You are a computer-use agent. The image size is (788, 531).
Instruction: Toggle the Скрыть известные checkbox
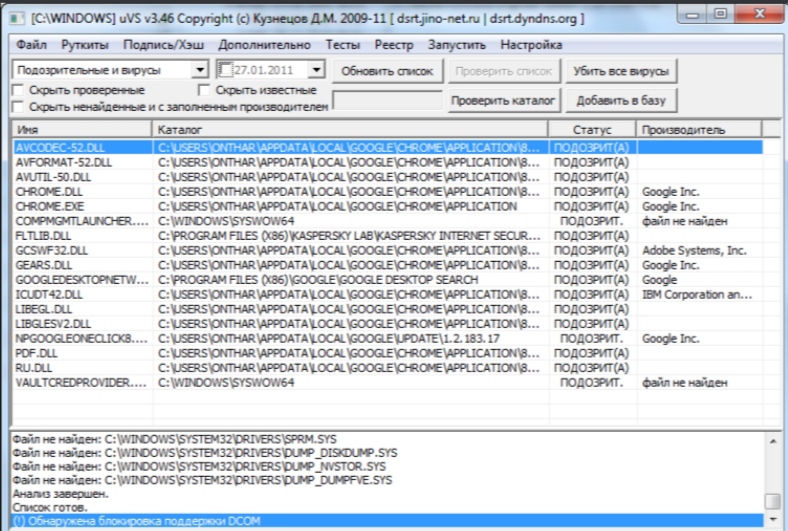[x=205, y=90]
